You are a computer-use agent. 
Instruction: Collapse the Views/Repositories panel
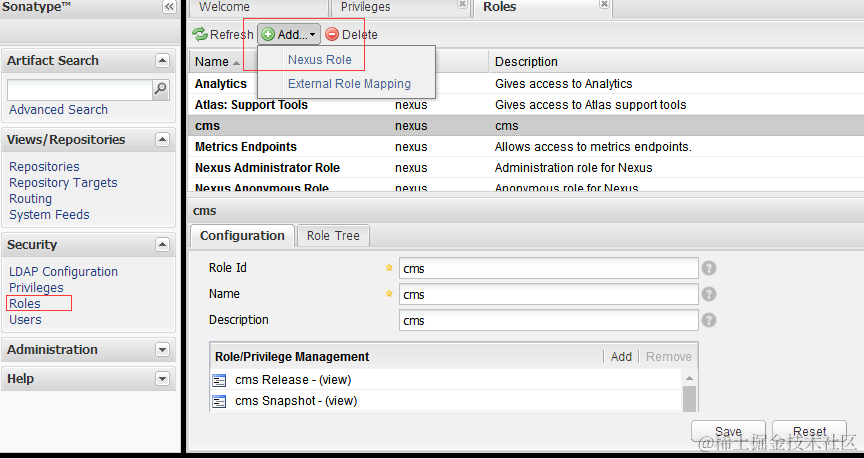pyautogui.click(x=162, y=139)
